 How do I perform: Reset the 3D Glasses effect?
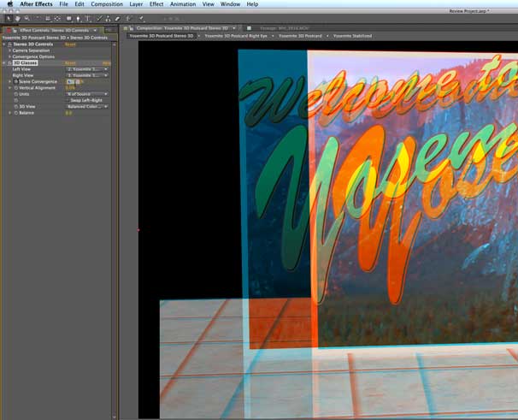click(70, 62)
